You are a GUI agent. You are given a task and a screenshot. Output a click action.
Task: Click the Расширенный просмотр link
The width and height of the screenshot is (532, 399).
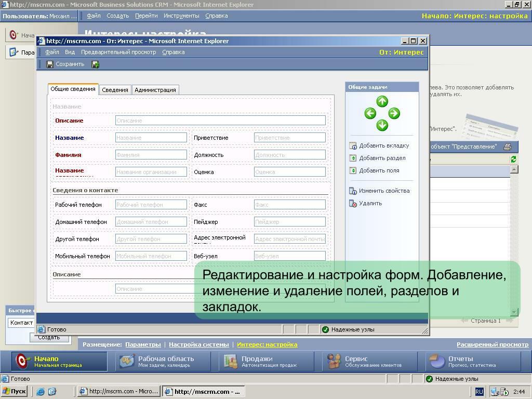coord(493,344)
